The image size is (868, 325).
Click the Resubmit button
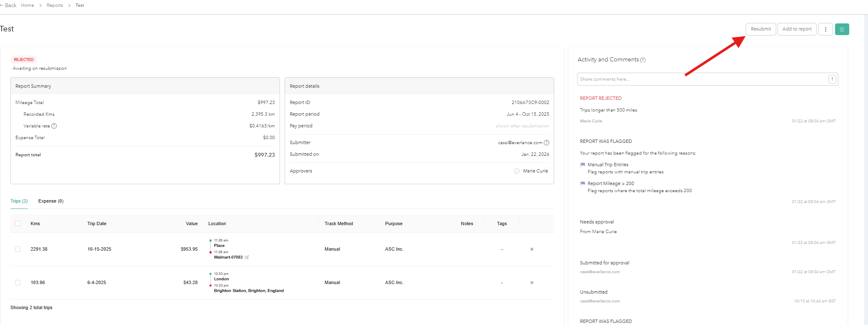pos(760,29)
